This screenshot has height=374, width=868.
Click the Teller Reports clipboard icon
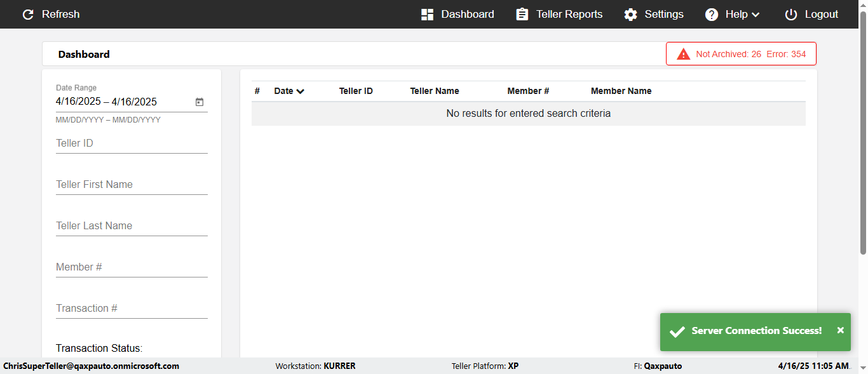[x=522, y=15]
